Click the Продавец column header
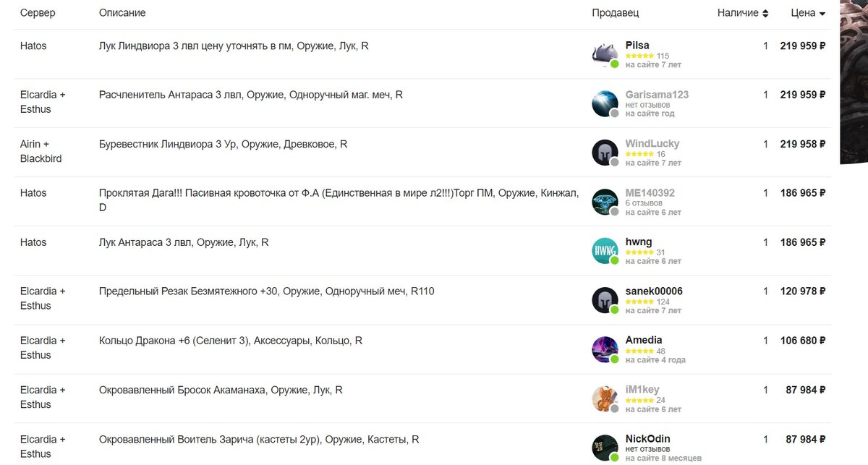Image resolution: width=868 pixels, height=465 pixels. (615, 13)
